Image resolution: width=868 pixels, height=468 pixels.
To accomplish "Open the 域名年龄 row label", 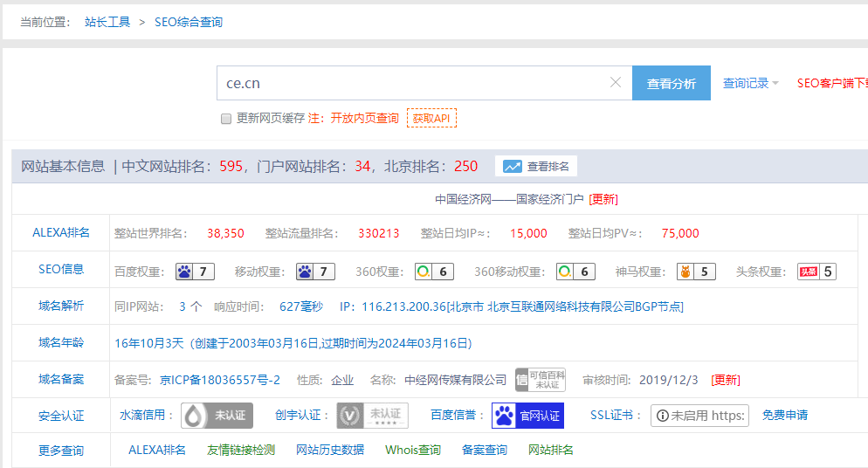I will pyautogui.click(x=61, y=342).
